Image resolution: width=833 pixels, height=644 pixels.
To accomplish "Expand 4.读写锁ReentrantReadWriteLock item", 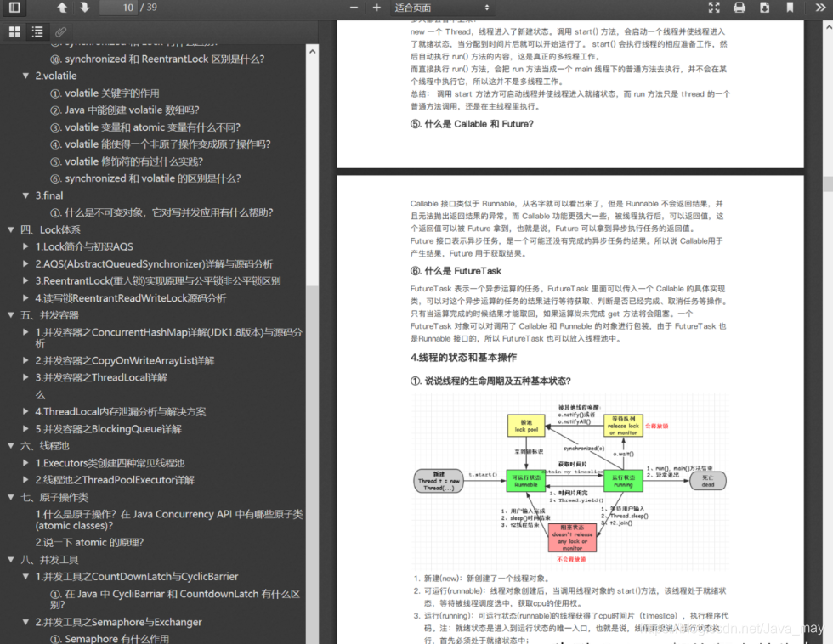I will 25,298.
